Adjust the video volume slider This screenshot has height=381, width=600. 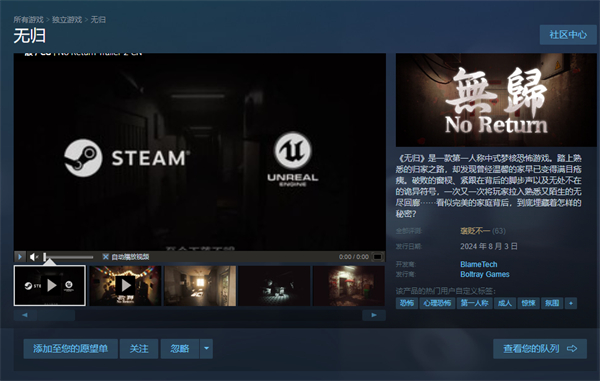pyautogui.click(x=68, y=257)
